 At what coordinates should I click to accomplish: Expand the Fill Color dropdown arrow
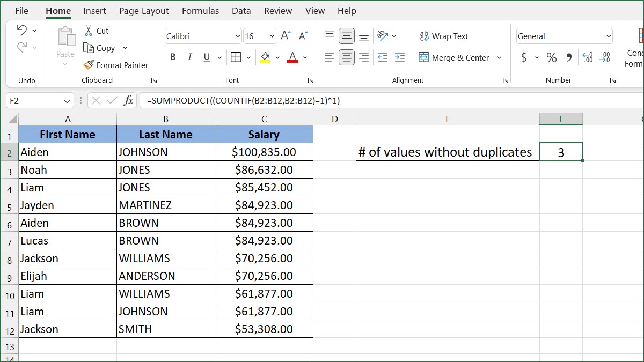(x=277, y=57)
